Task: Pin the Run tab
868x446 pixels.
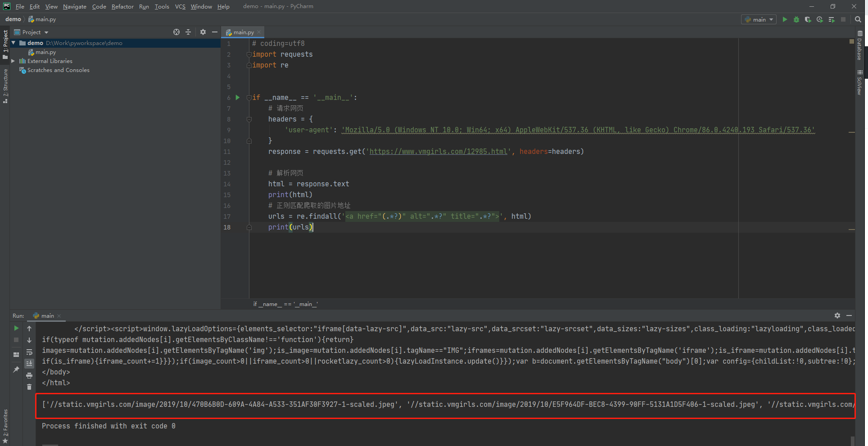Action: pos(16,369)
